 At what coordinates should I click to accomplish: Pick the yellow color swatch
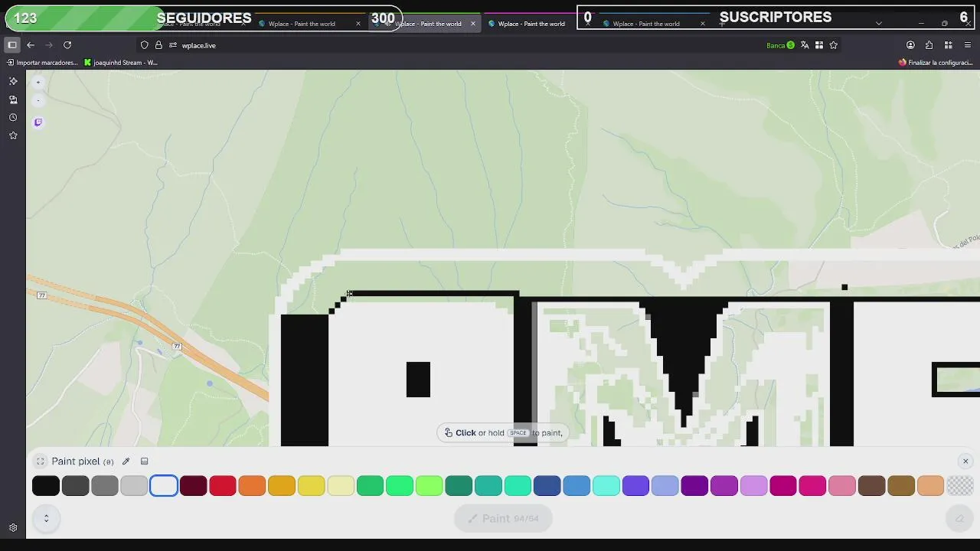click(x=311, y=486)
